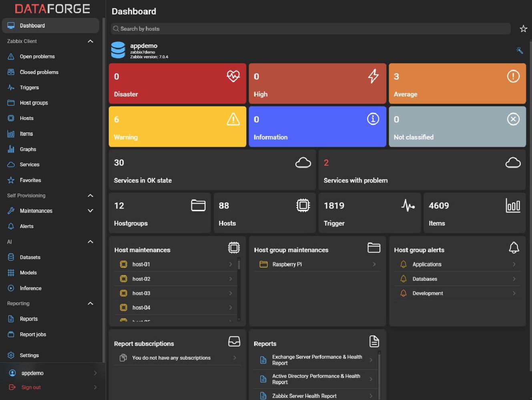Open appdemo user menu arrow
This screenshot has height=400, width=532.
[x=95, y=373]
